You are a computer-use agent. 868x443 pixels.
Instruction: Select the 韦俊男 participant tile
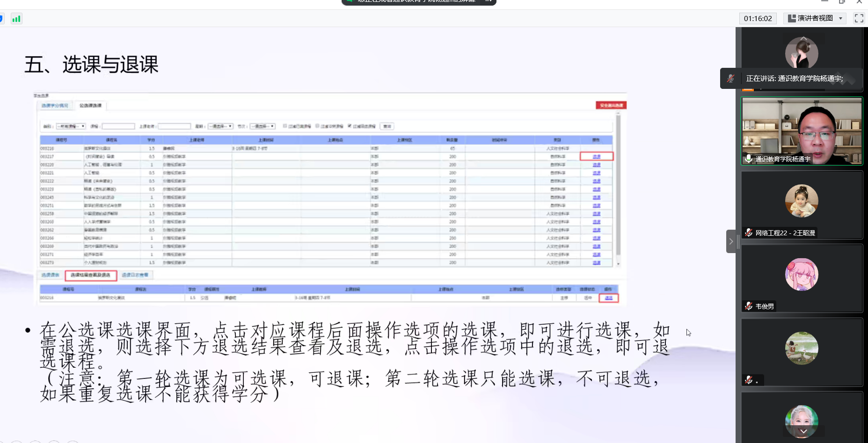pyautogui.click(x=802, y=278)
